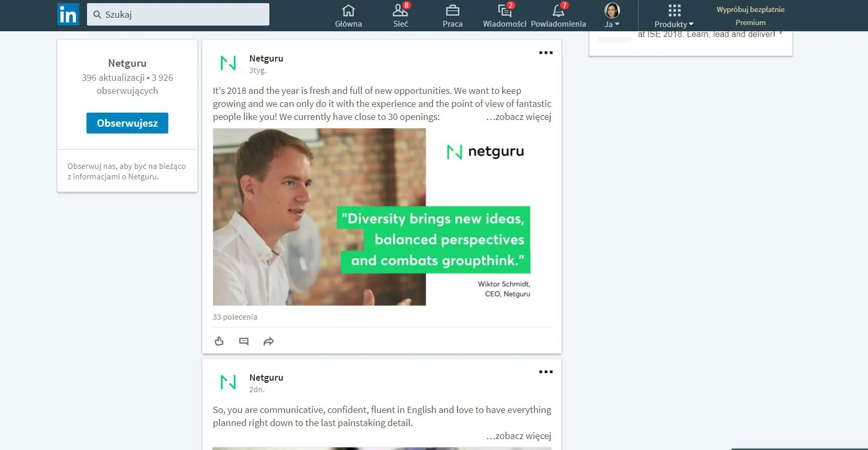The width and height of the screenshot is (868, 450).
Task: Click 33 polecenia likes count
Action: [x=235, y=317]
